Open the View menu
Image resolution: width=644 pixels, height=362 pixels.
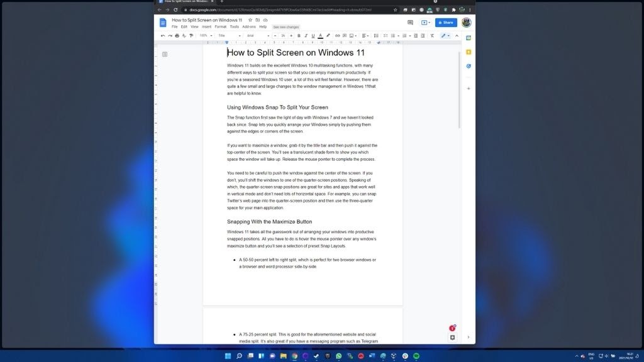point(194,26)
